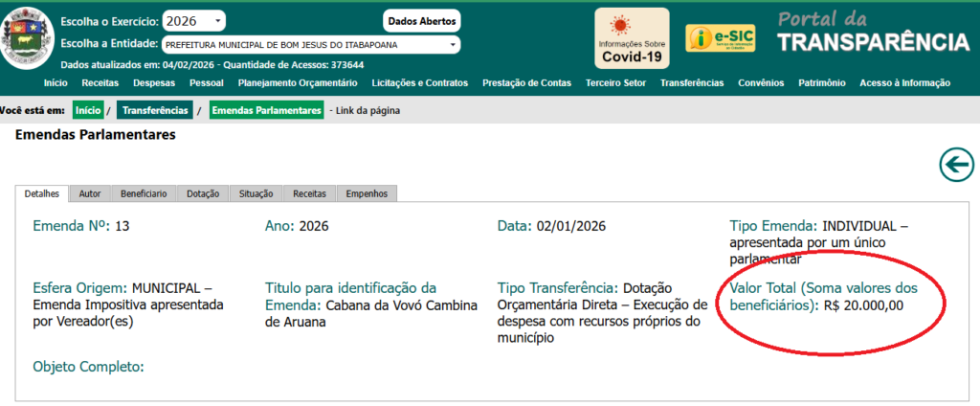Expand the Escolha o Exercício year dropdown
This screenshot has width=980, height=406.
pyautogui.click(x=194, y=21)
